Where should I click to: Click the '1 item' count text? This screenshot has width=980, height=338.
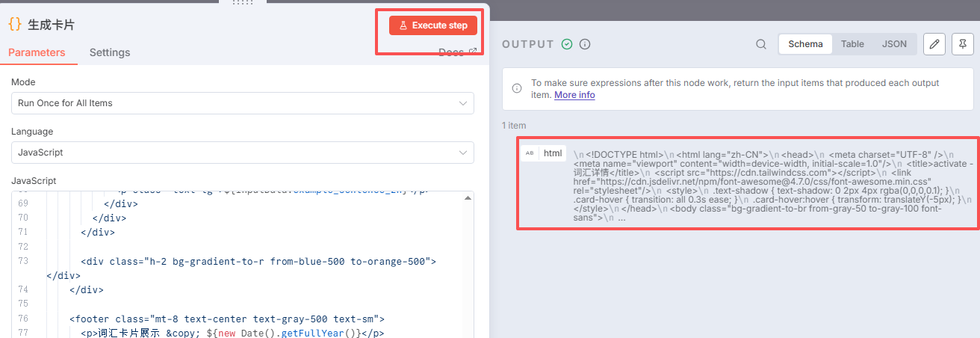[x=514, y=126]
